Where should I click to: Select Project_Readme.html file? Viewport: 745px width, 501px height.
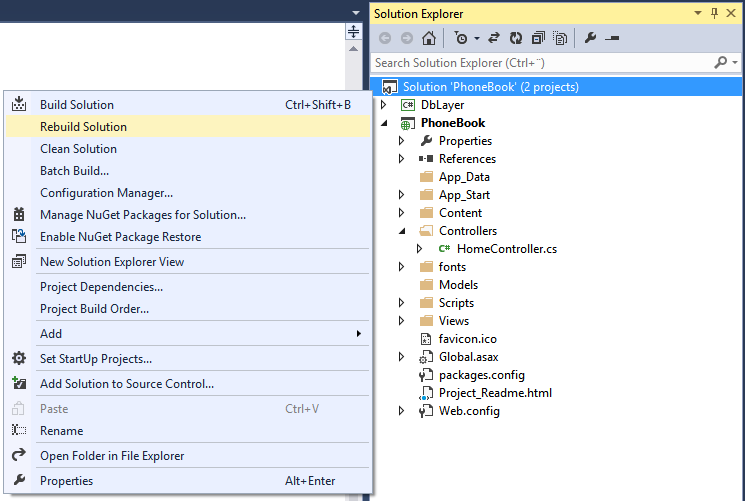[x=495, y=393]
